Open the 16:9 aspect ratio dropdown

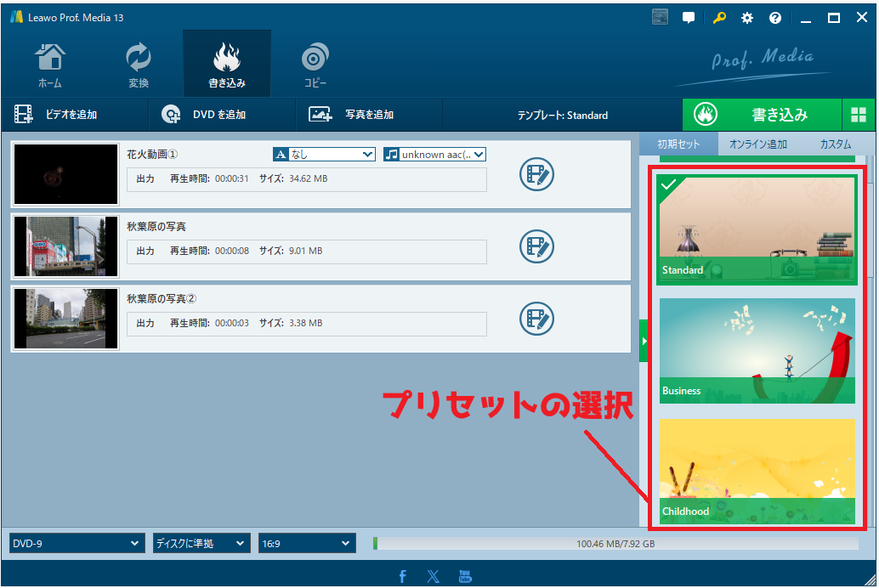point(307,543)
